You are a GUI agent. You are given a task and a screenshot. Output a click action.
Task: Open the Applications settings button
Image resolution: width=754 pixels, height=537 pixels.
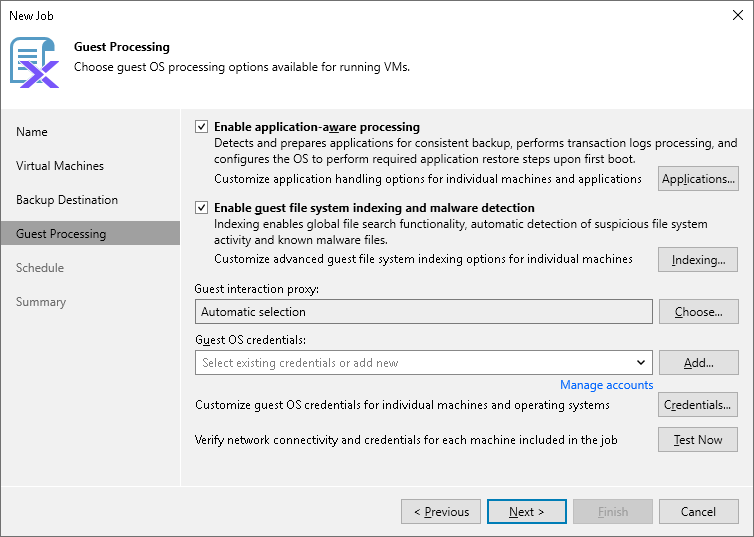(698, 179)
